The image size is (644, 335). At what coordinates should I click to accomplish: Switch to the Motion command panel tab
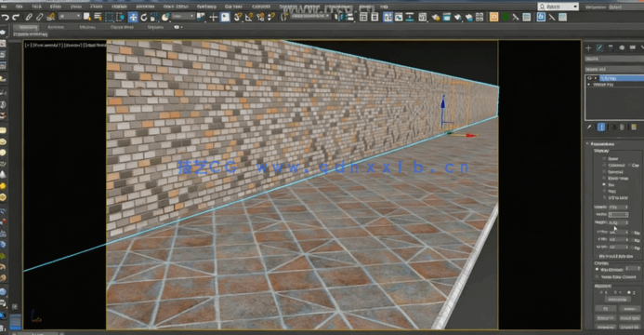pyautogui.click(x=622, y=47)
